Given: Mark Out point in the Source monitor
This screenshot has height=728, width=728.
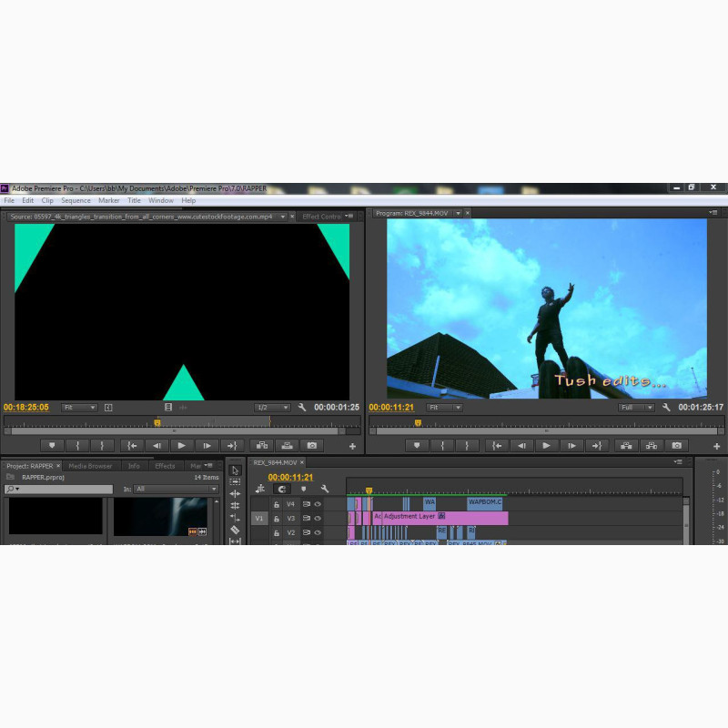Looking at the screenshot, I should [102, 446].
